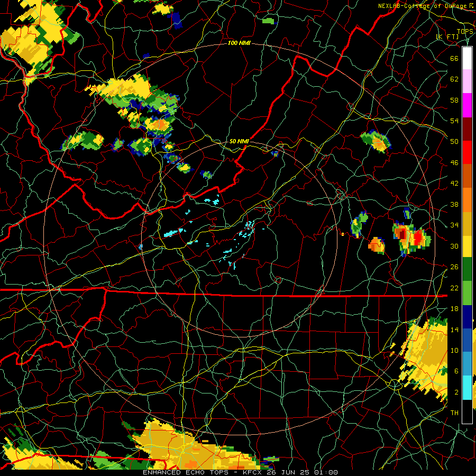Viewport: 476px width, 476px height.
Task: Click the light blue legend swatch
Action: point(467,364)
